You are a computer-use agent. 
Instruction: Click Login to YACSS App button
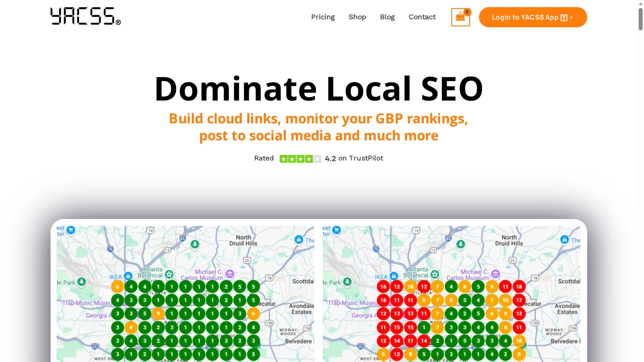pyautogui.click(x=533, y=17)
